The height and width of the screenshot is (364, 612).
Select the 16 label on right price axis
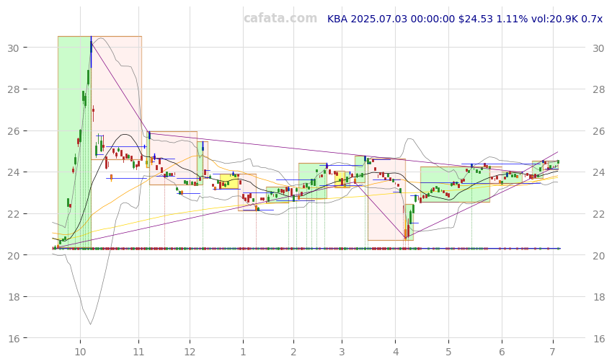(599, 338)
